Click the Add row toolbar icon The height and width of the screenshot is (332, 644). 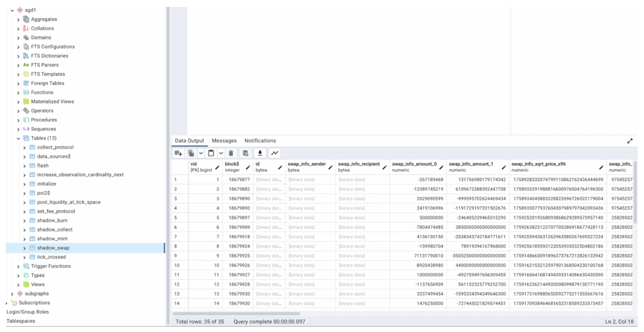click(178, 153)
